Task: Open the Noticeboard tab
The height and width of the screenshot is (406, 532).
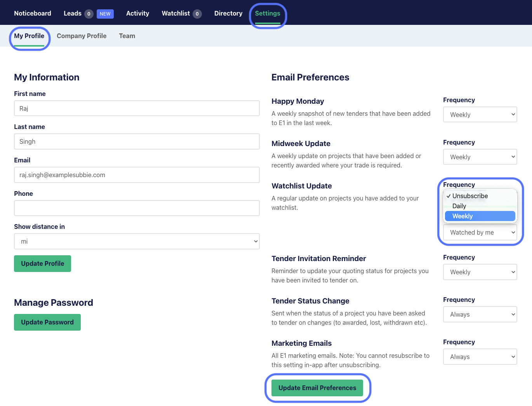Action: [33, 13]
